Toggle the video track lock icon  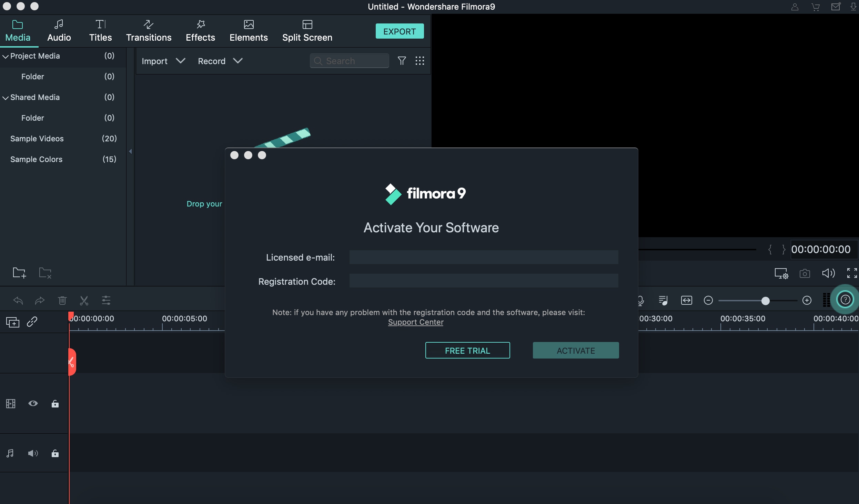(55, 403)
